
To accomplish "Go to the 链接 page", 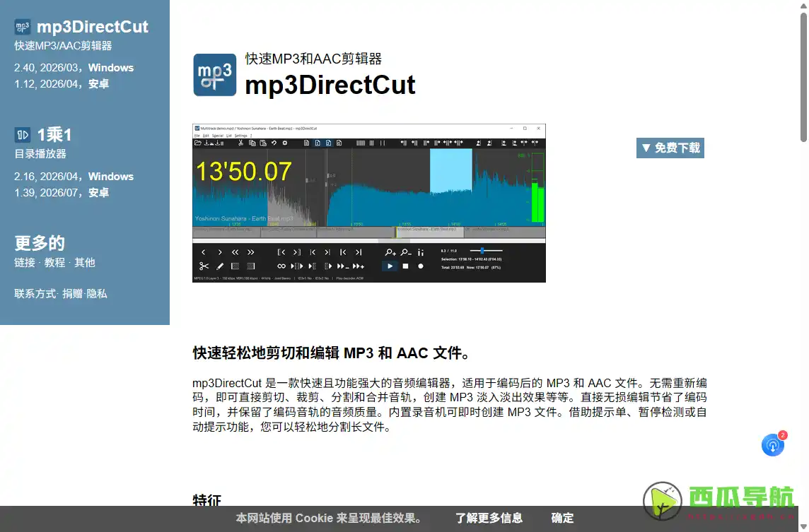I will [x=25, y=262].
